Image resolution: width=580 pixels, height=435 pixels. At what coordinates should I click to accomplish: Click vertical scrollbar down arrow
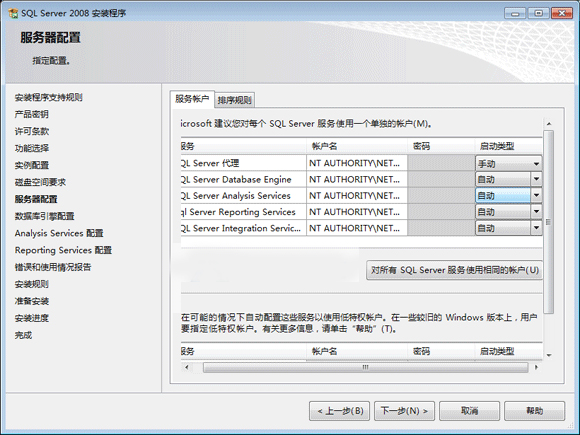(x=549, y=355)
